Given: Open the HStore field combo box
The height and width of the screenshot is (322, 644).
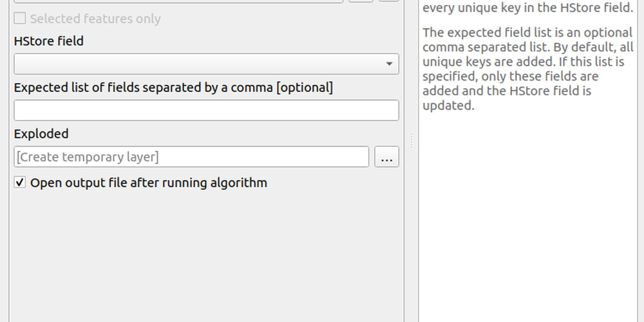Looking at the screenshot, I should click(x=206, y=64).
